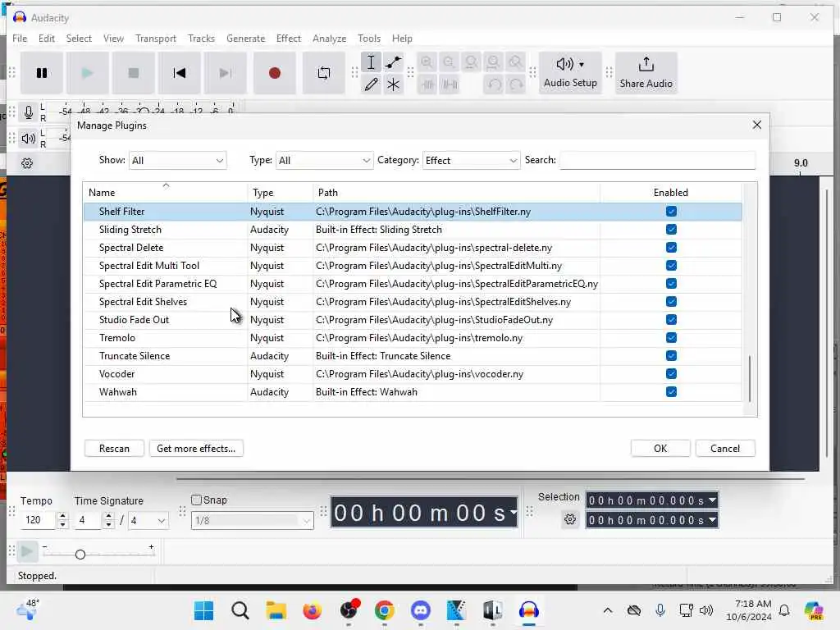Open the second Selection time format arrow
The image size is (840, 630).
coord(712,519)
